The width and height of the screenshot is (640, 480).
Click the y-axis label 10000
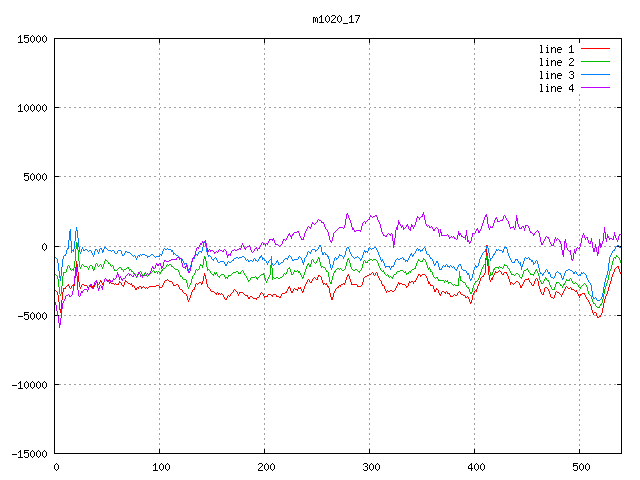[x=32, y=108]
